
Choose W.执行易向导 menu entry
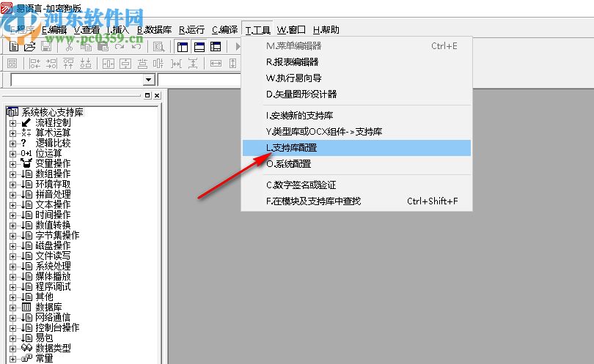[x=356, y=78]
